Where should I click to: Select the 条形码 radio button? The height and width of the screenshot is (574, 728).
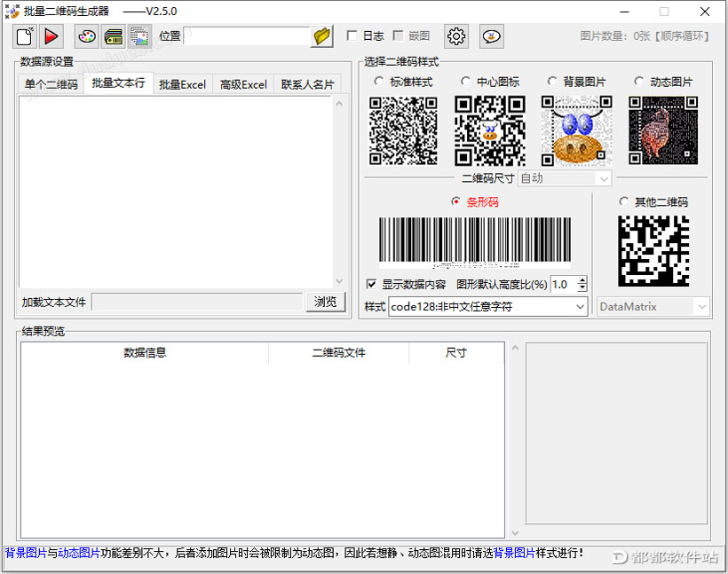point(456,201)
